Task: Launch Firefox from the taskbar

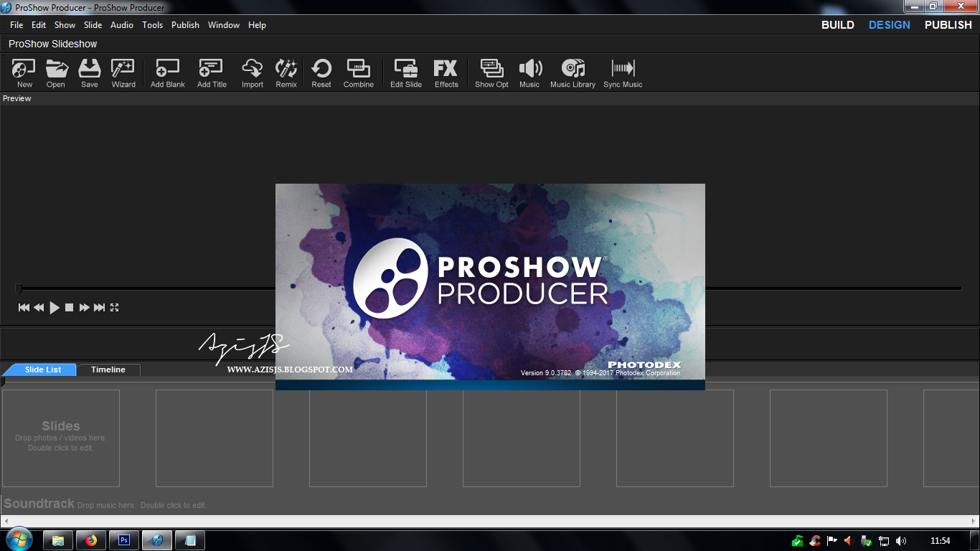Action: coord(90,539)
